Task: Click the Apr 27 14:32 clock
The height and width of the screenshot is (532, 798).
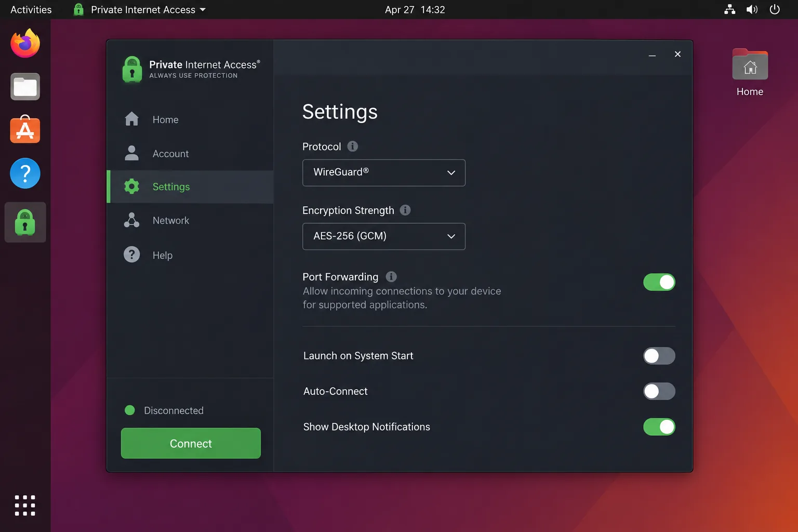Action: click(415, 9)
